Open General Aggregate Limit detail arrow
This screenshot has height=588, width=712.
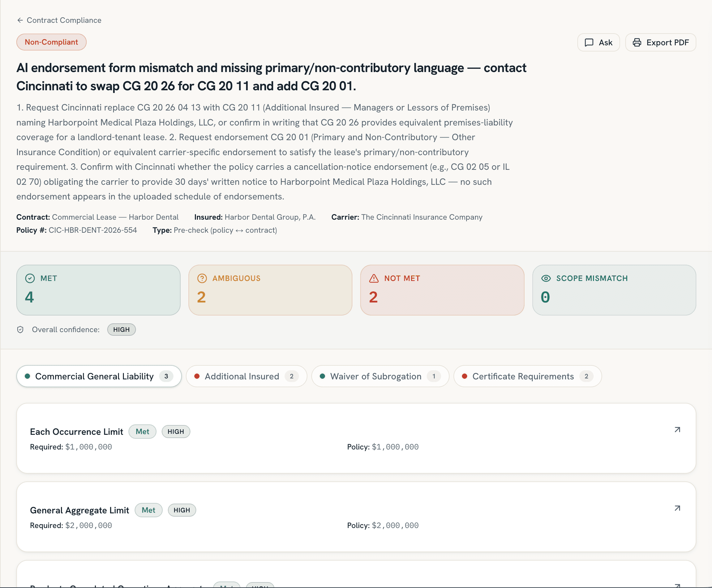click(677, 508)
